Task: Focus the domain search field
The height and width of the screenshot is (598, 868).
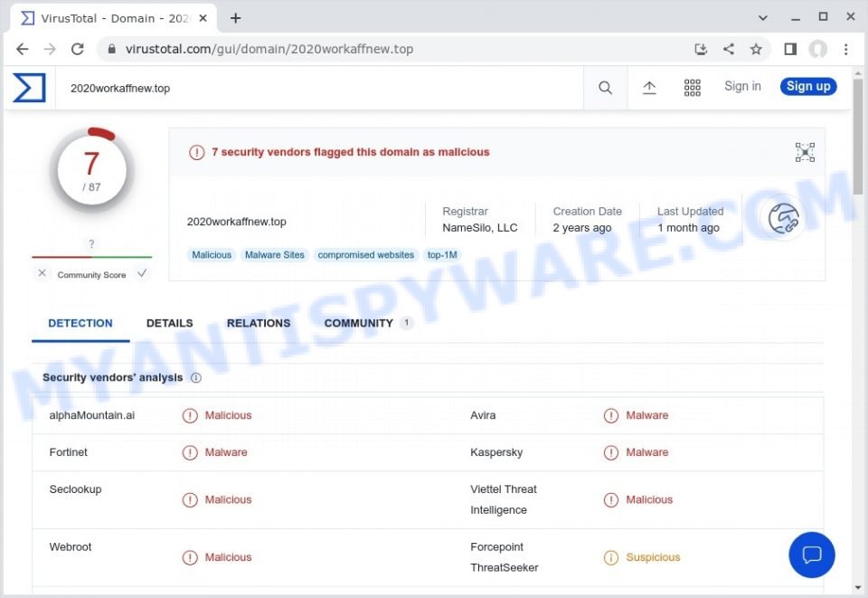Action: tap(319, 88)
